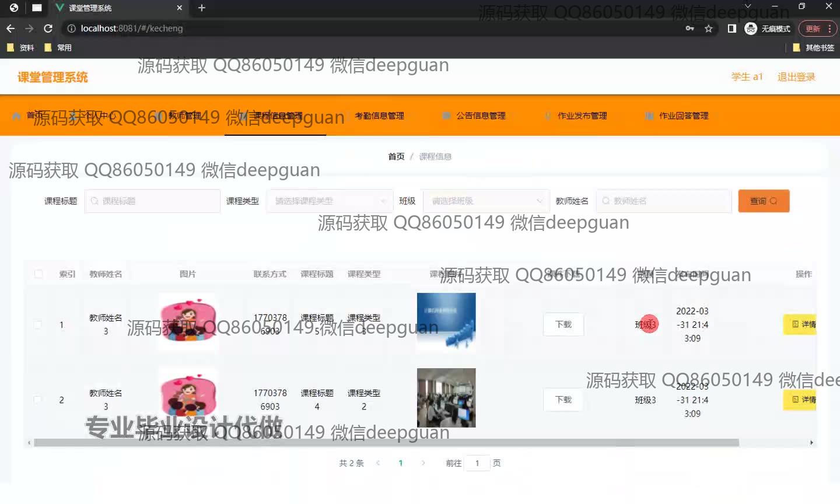Open the 其他书签 bookmarks folder
Viewport: 840px width, 504px height.
coord(813,48)
